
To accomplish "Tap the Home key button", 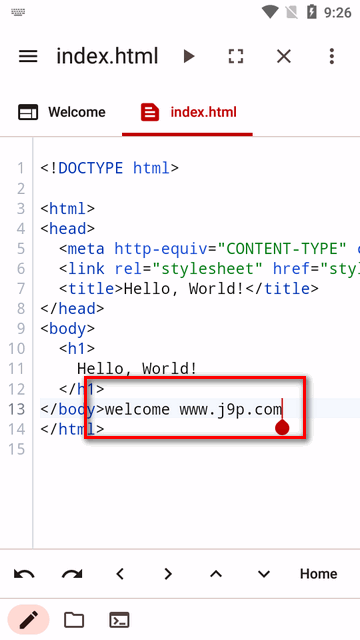I will tap(318, 574).
